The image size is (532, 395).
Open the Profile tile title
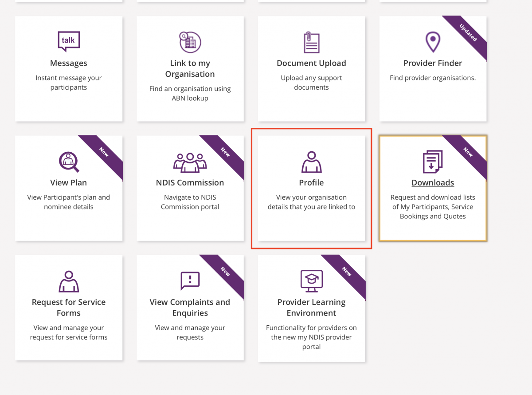click(311, 183)
